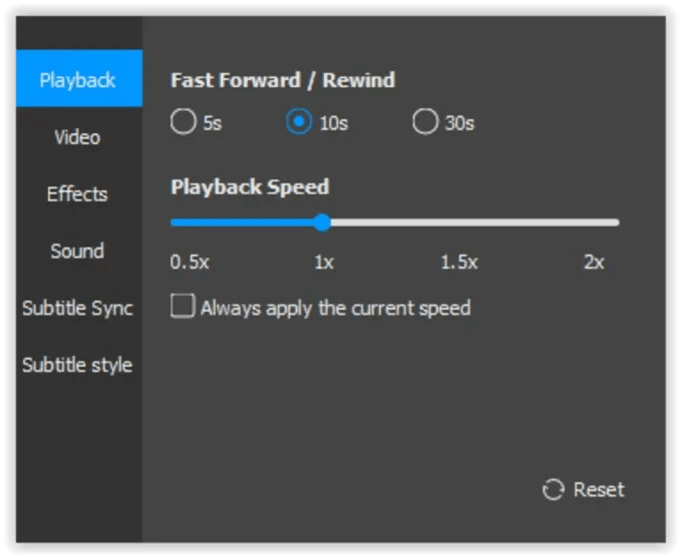Screen dimensions: 680x557
Task: Open the Effects tab
Action: tap(79, 194)
